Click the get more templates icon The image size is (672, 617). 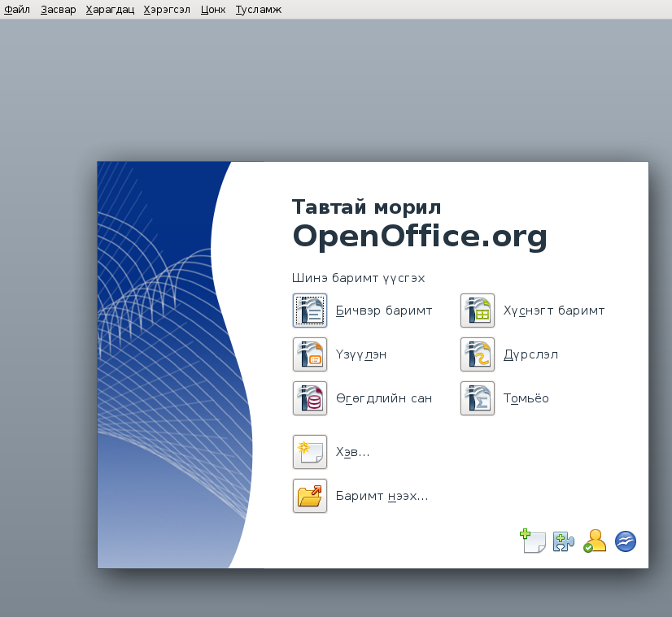tap(532, 541)
